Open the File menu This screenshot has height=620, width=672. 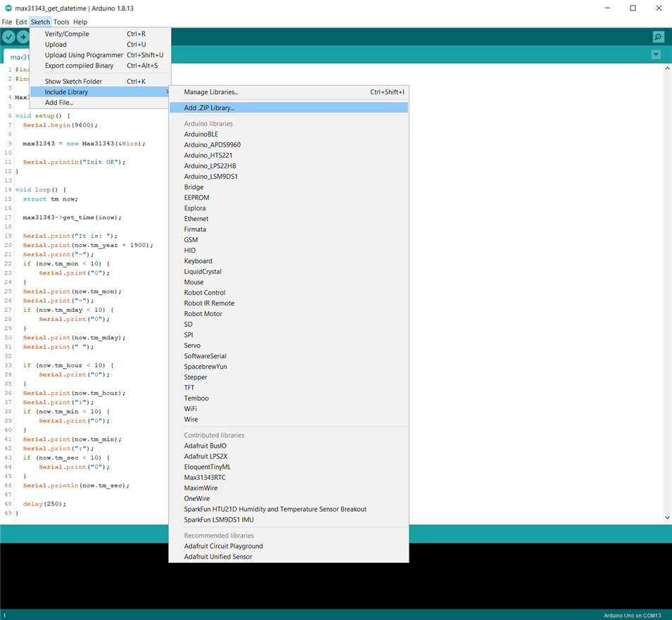coord(7,22)
